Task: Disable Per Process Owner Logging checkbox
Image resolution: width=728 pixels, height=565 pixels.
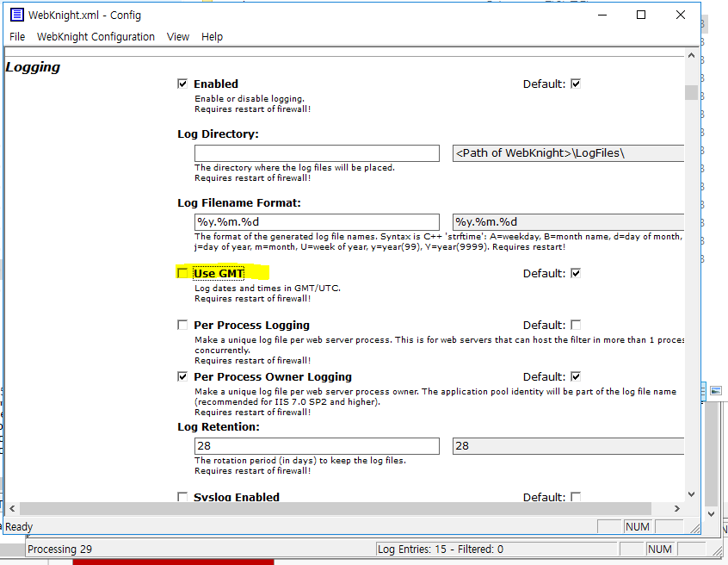Action: point(182,376)
